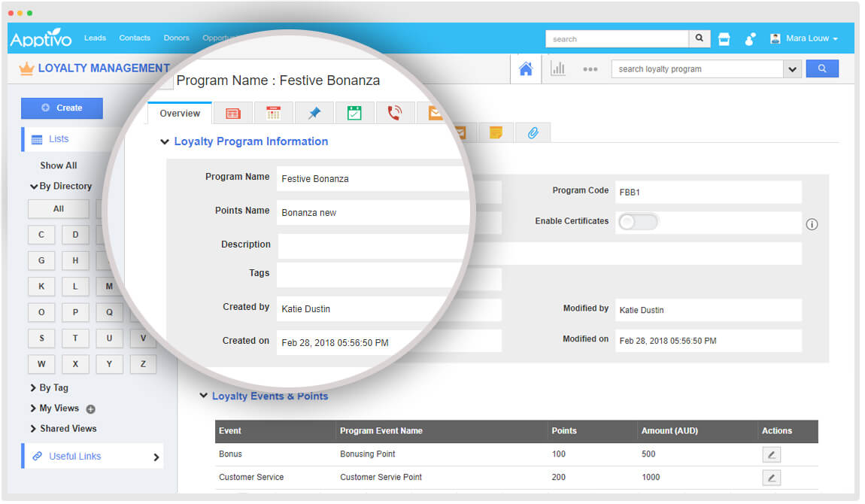Filter directory by letter P

(75, 314)
